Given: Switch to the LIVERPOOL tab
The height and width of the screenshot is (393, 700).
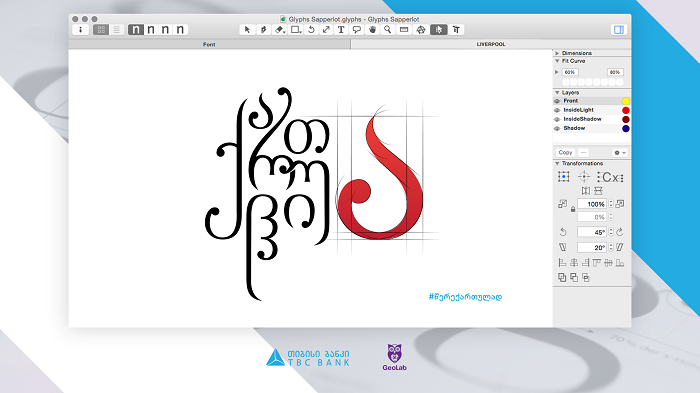Looking at the screenshot, I should 491,44.
